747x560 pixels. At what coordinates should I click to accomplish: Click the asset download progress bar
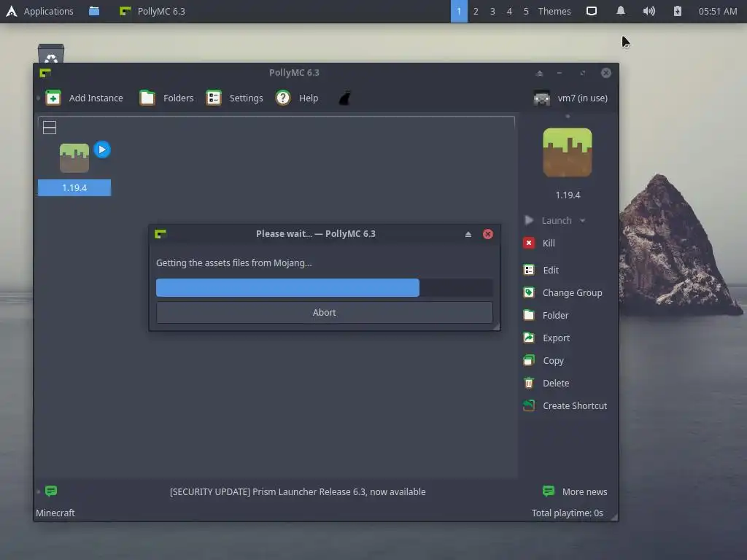pos(325,287)
